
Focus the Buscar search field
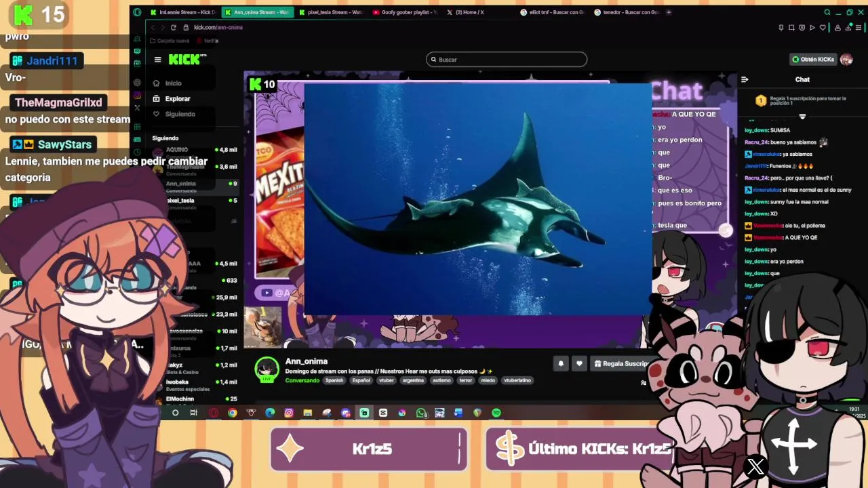click(507, 60)
